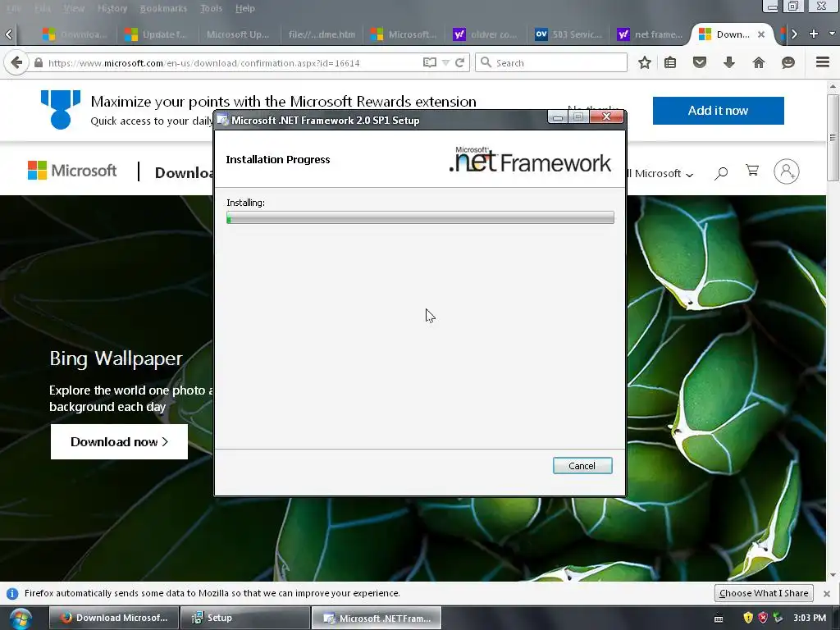840x630 pixels.
Task: Open the Help menu
Action: 244,8
